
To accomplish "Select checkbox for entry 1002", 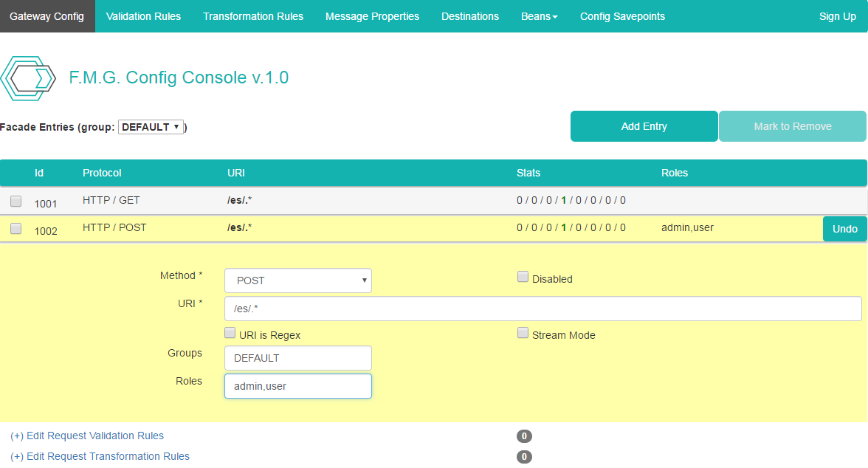I will pos(16,229).
